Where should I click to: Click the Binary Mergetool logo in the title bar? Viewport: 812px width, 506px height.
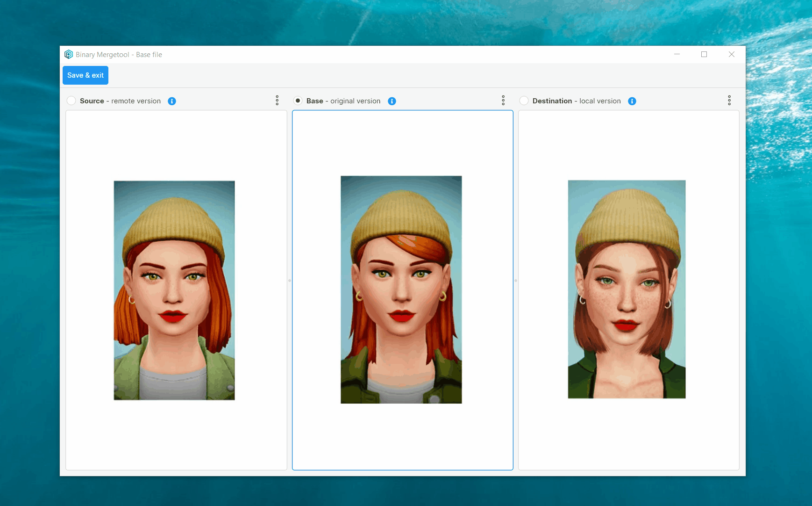(69, 54)
